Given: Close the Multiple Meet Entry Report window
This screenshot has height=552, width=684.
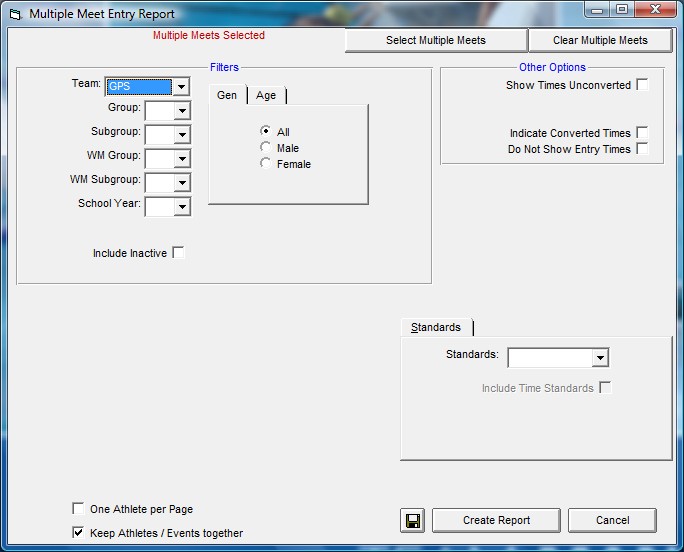Looking at the screenshot, I should point(655,10).
